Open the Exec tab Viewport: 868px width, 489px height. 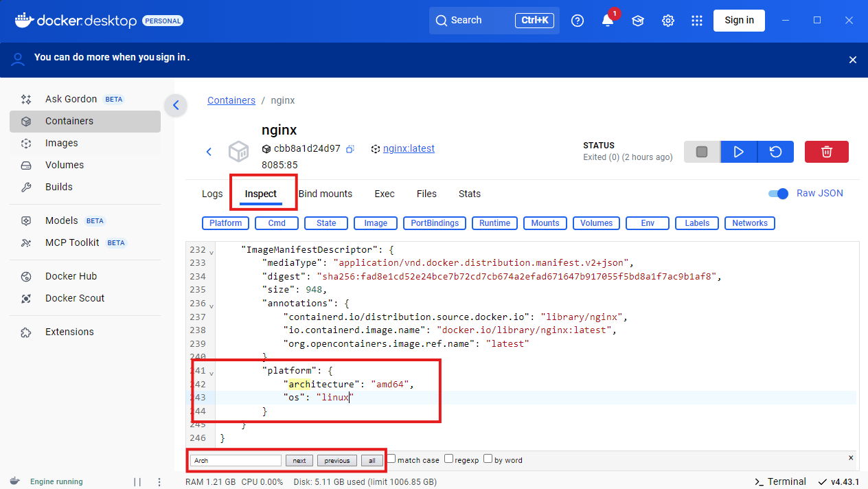[385, 194]
